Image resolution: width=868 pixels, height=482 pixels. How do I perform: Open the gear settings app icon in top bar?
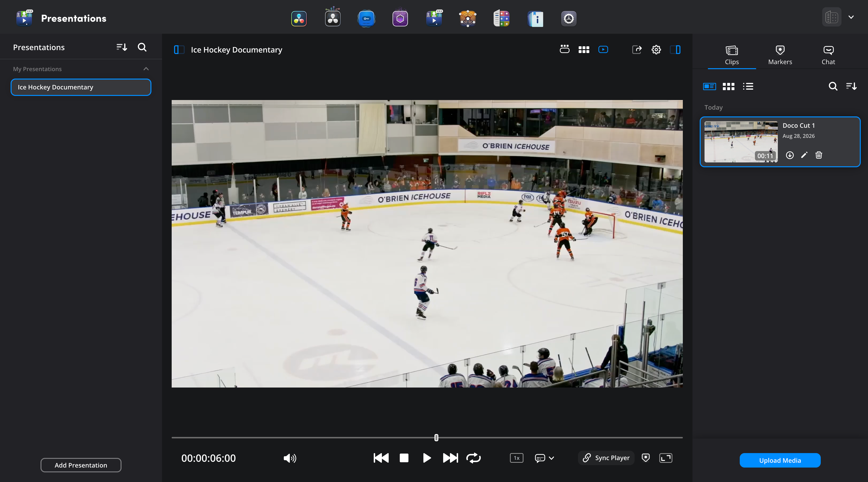click(x=569, y=19)
